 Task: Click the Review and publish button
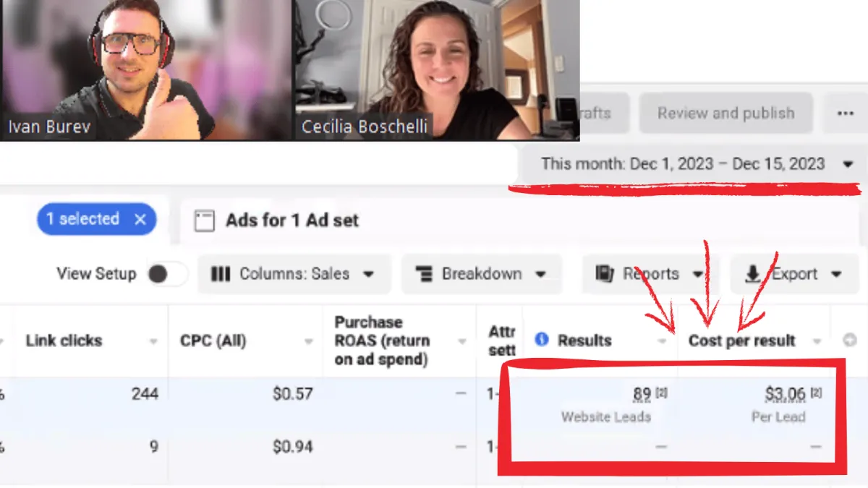[x=726, y=114]
